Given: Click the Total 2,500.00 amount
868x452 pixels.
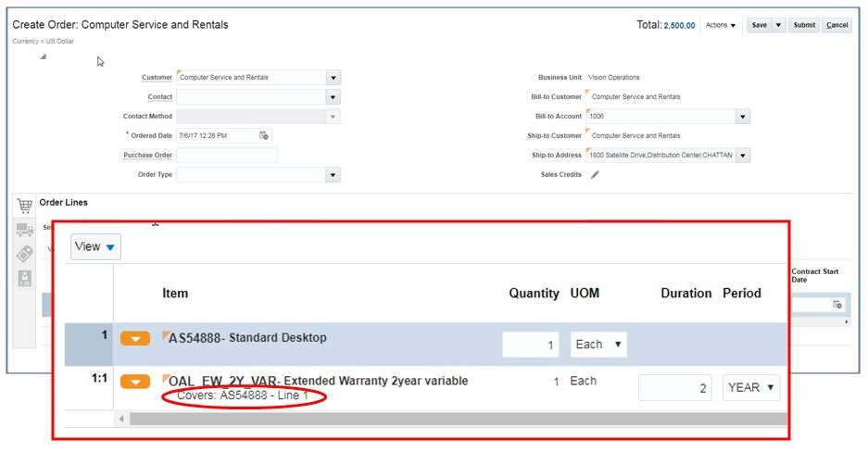Looking at the screenshot, I should pyautogui.click(x=679, y=25).
